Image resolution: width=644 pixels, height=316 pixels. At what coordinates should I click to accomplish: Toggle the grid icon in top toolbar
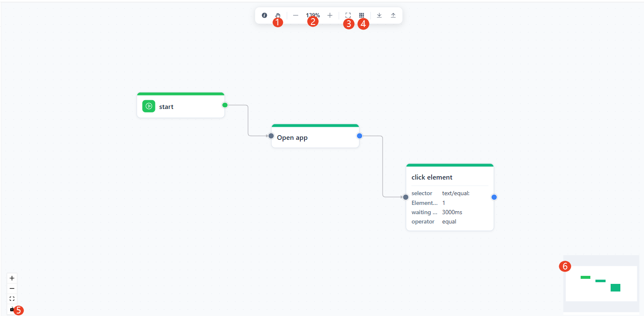(361, 15)
